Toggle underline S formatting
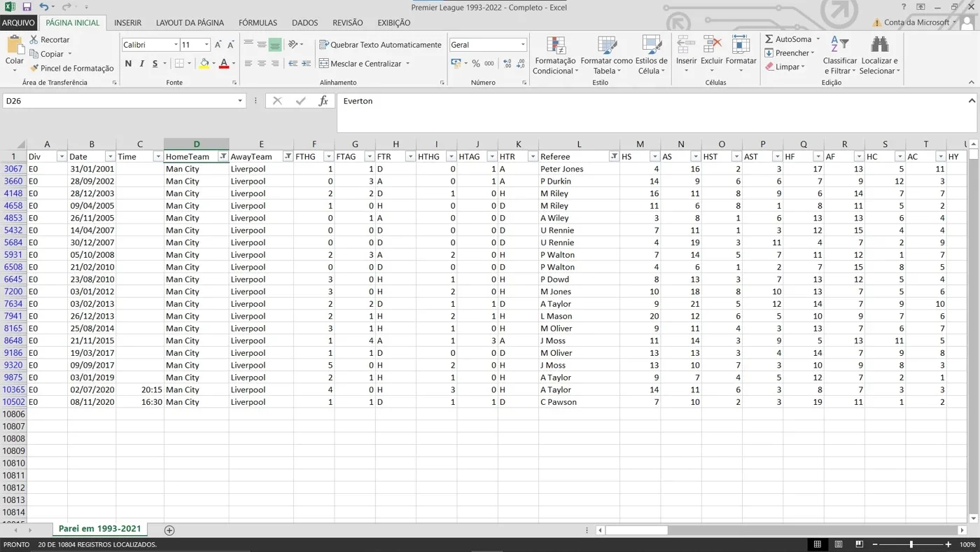Image resolution: width=980 pixels, height=552 pixels. [x=154, y=64]
